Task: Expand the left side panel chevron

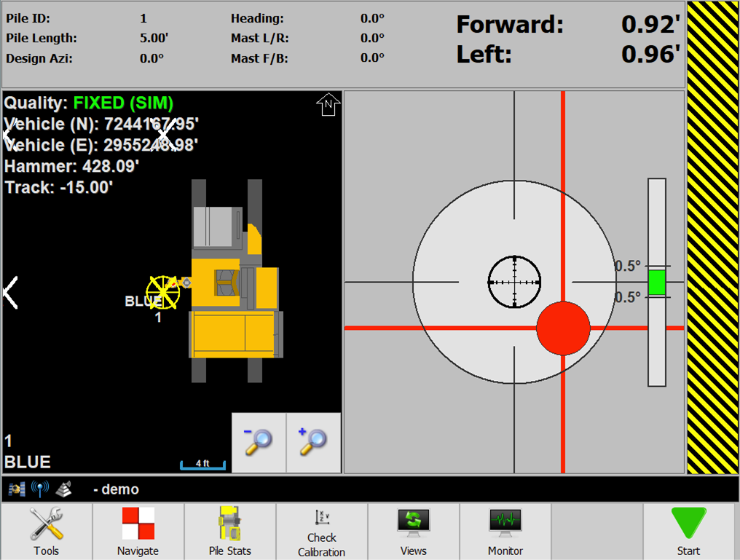Action: tap(9, 292)
